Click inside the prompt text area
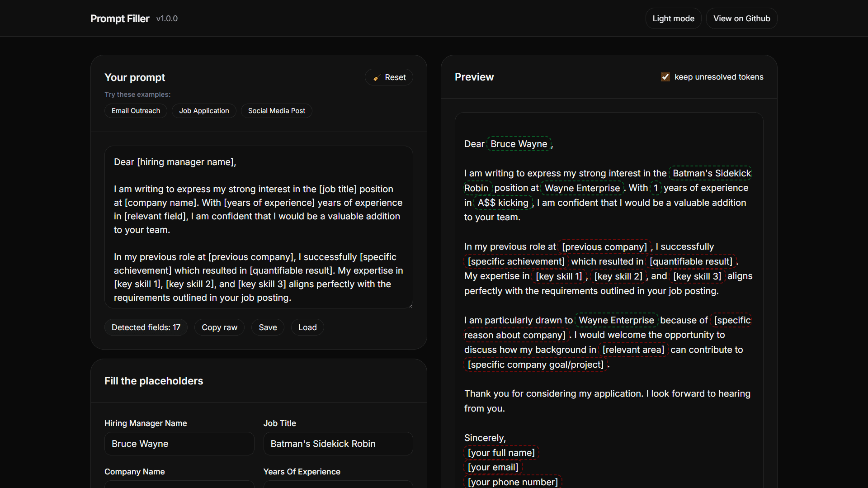This screenshot has width=868, height=488. click(259, 227)
